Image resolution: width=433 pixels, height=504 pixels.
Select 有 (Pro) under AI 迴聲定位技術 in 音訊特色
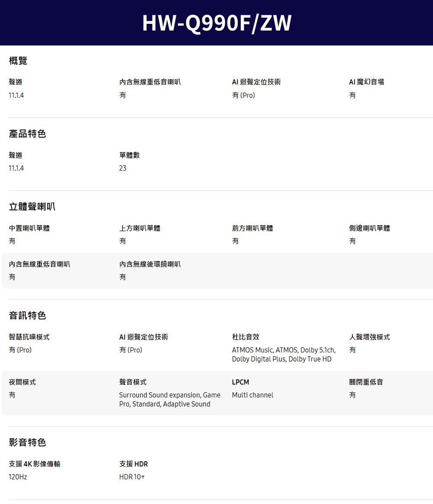tap(130, 350)
